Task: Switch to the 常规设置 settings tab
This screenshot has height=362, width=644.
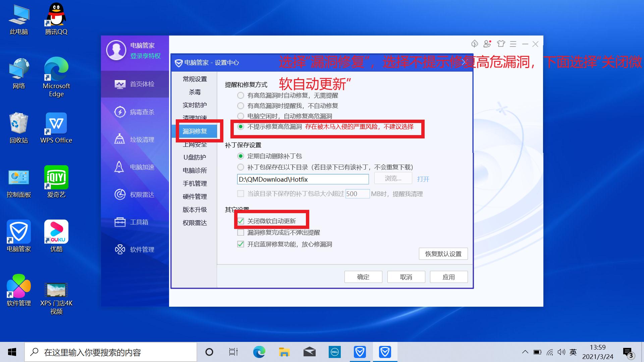Action: (195, 79)
